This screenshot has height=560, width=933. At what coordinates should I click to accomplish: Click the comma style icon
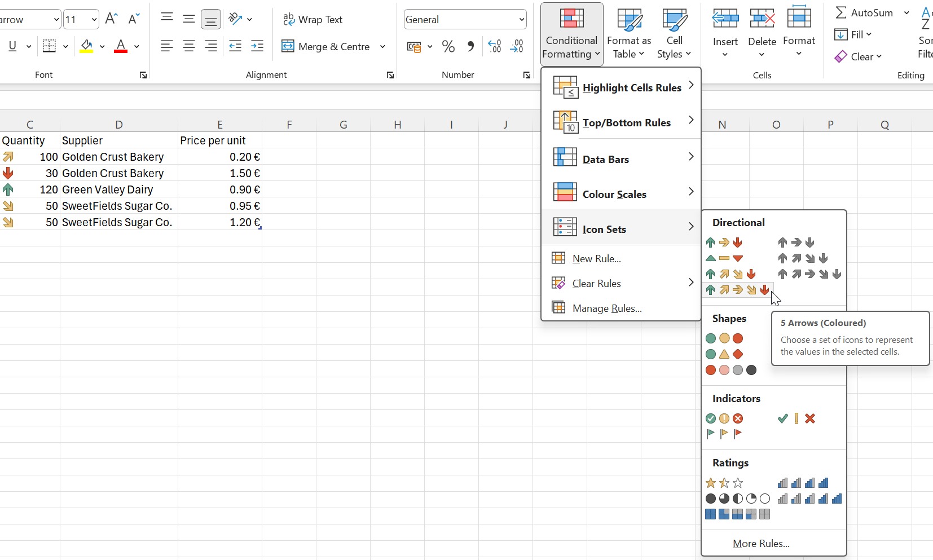[470, 46]
